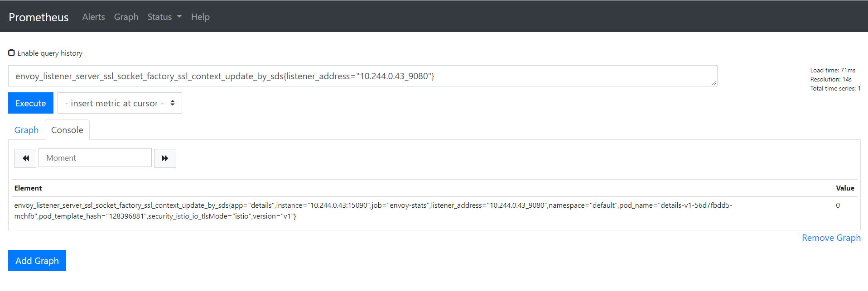Viewport: 868px width, 291px height.
Task: Click the Value column header
Action: [x=845, y=188]
